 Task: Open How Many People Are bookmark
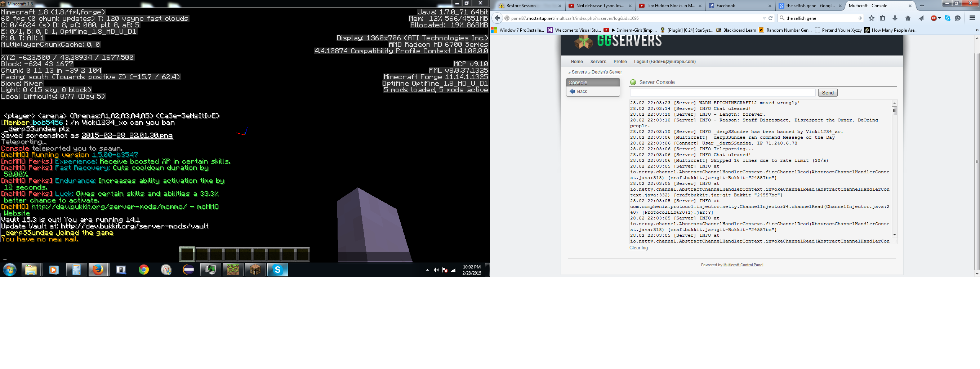891,30
